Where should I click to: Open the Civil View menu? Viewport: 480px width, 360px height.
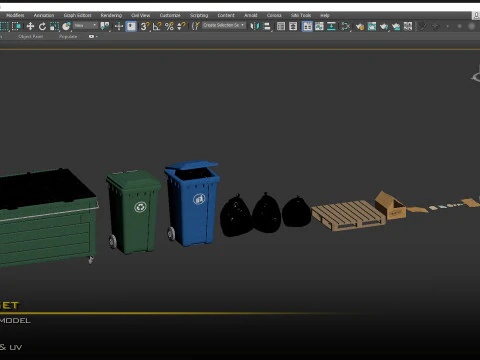140,15
